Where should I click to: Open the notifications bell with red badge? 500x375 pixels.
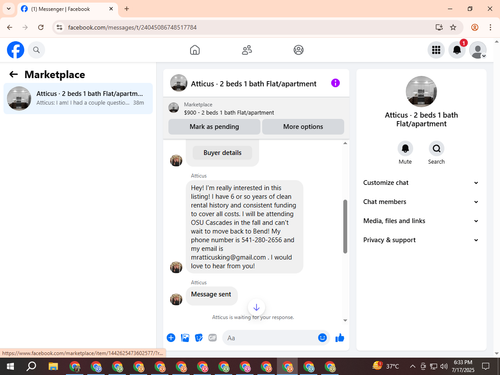tap(457, 50)
